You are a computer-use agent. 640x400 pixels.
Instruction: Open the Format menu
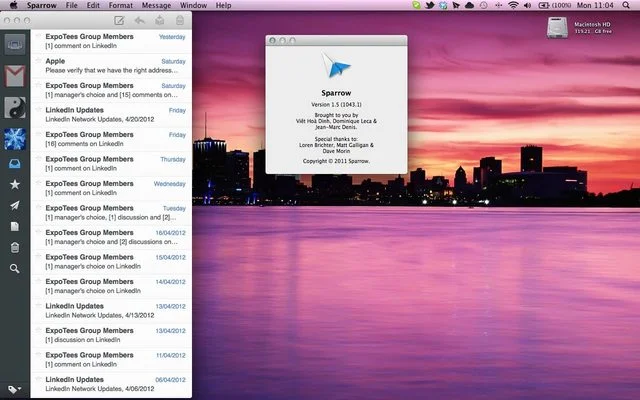(120, 5)
